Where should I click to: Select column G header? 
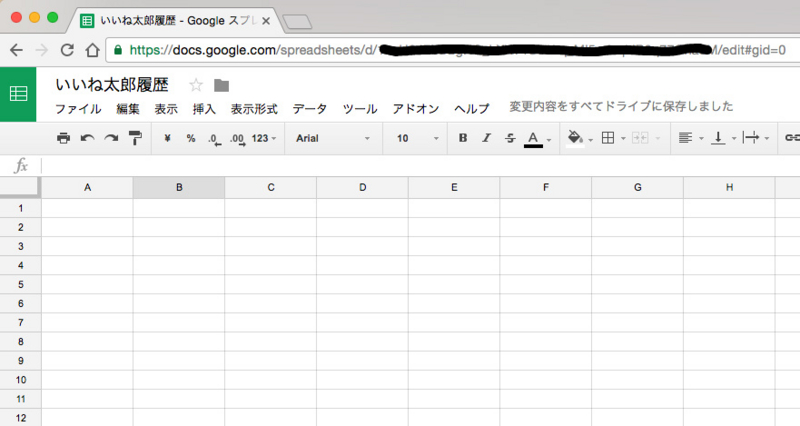[638, 188]
